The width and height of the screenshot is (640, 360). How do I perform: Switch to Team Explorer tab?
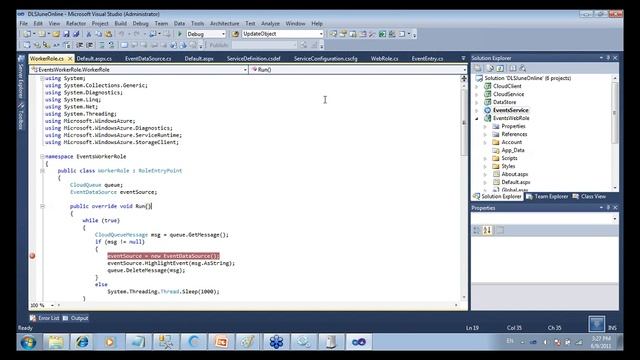coord(547,196)
